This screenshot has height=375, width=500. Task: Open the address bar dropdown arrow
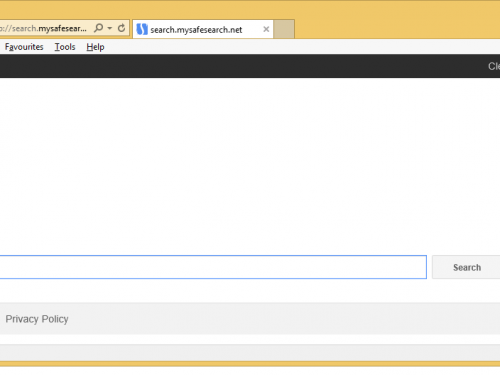(x=110, y=28)
